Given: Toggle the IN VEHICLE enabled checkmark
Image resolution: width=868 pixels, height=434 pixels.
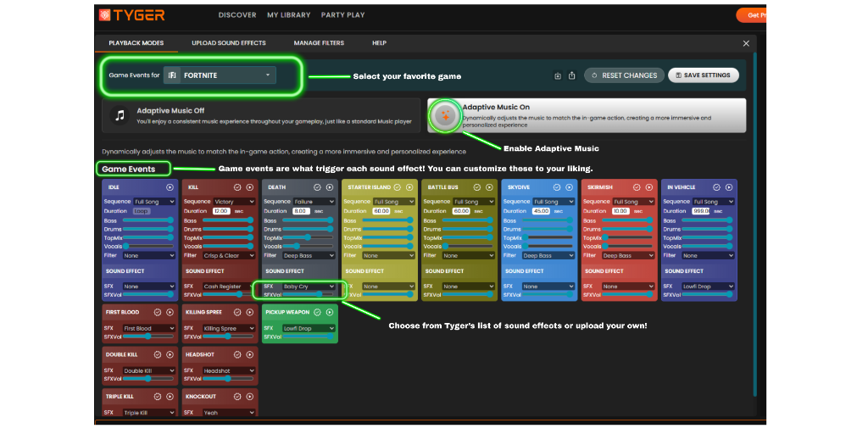Looking at the screenshot, I should [716, 187].
